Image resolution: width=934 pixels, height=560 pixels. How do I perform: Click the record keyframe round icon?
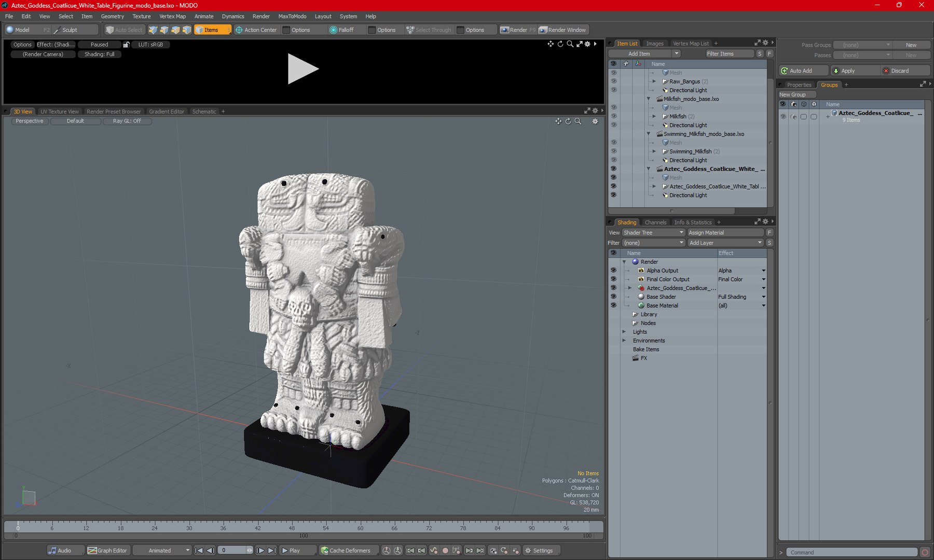[445, 551]
